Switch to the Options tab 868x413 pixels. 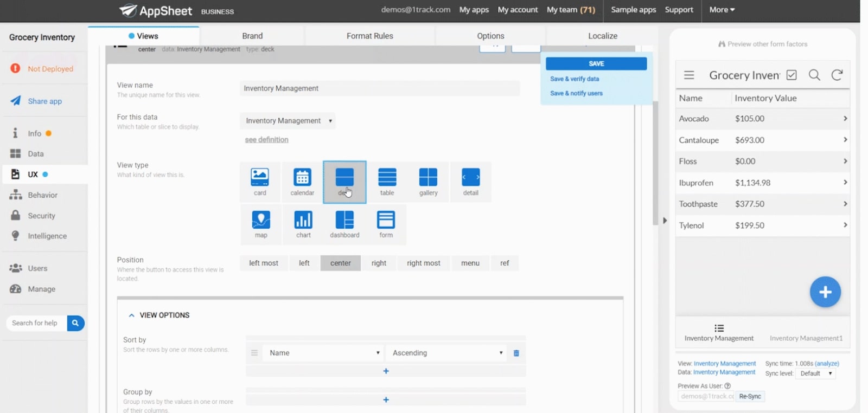coord(490,36)
